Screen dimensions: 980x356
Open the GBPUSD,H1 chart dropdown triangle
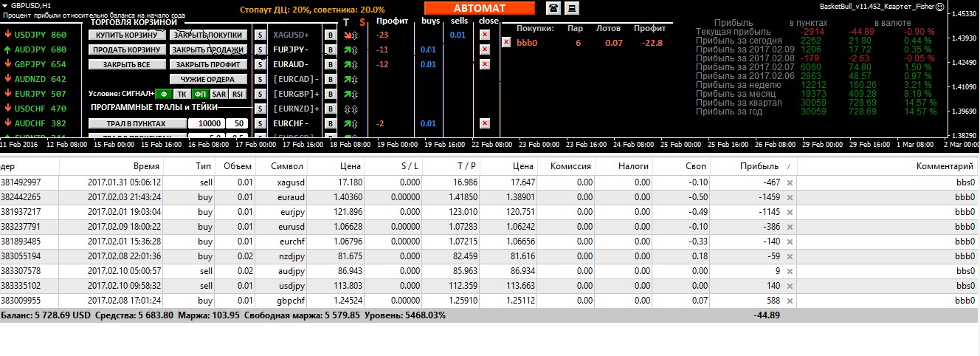pyautogui.click(x=5, y=6)
